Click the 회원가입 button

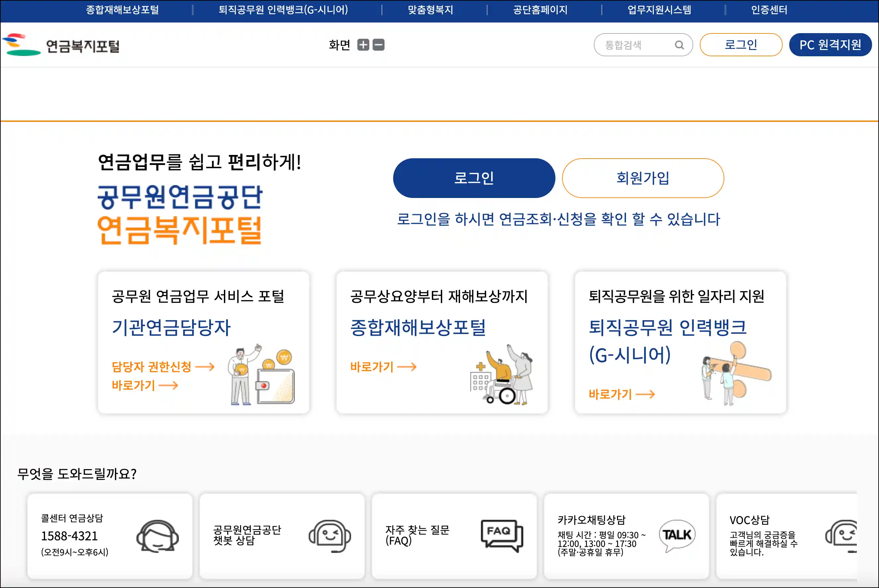[x=643, y=178]
